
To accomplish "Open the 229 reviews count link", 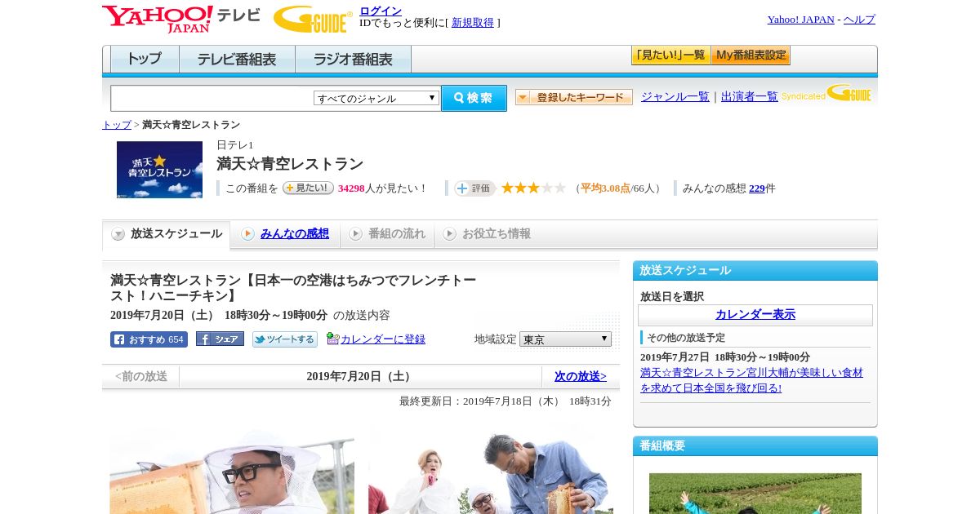I will click(757, 188).
